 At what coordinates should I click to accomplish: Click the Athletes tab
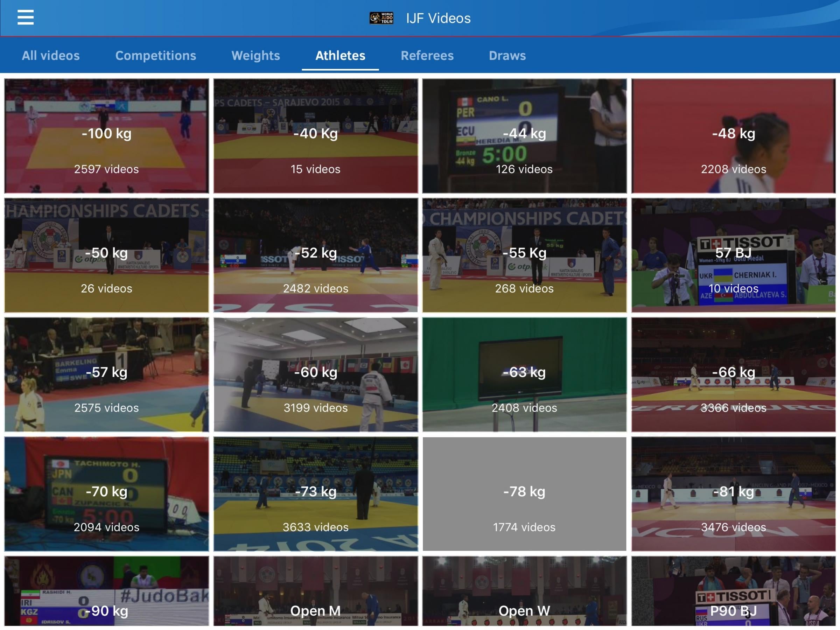point(340,56)
